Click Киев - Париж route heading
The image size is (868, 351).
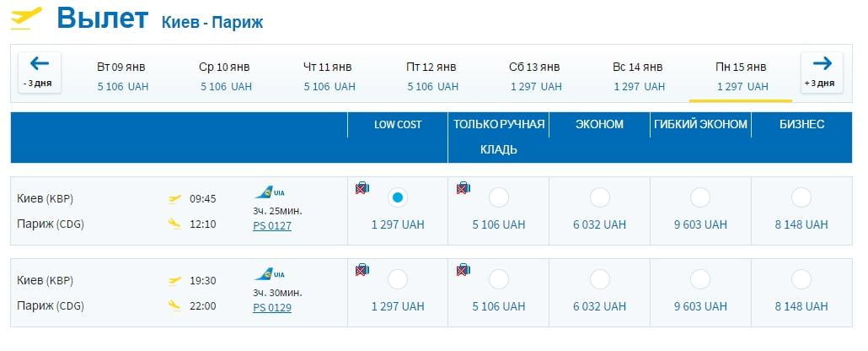click(x=212, y=23)
